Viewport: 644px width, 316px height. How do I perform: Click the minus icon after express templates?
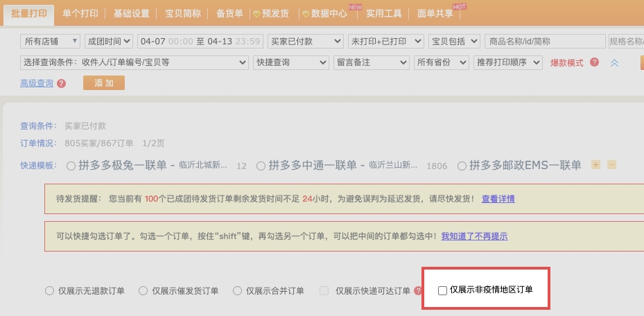[611, 164]
